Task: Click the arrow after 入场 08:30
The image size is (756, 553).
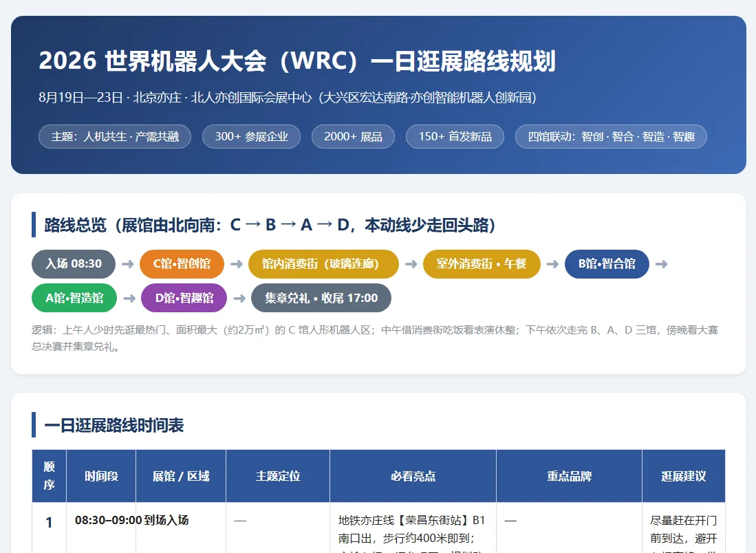Action: pos(128,263)
